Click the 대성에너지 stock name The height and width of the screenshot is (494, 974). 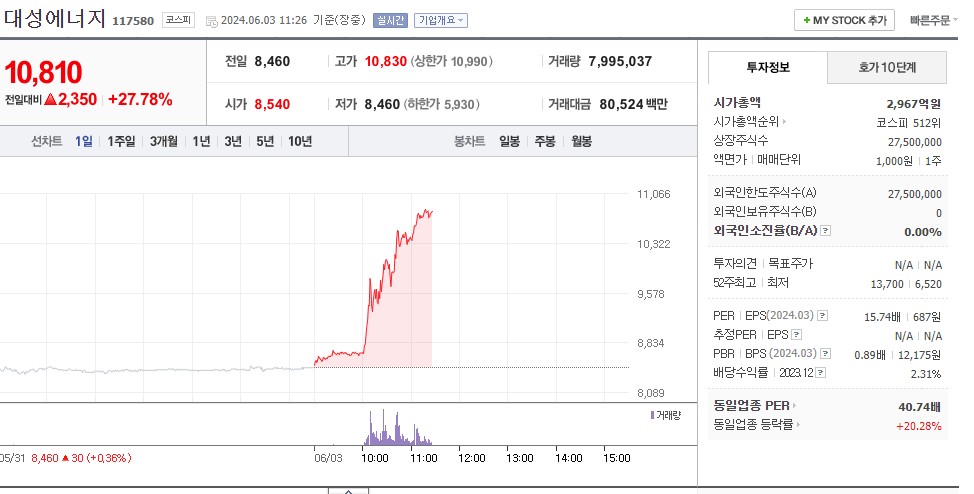(55, 18)
